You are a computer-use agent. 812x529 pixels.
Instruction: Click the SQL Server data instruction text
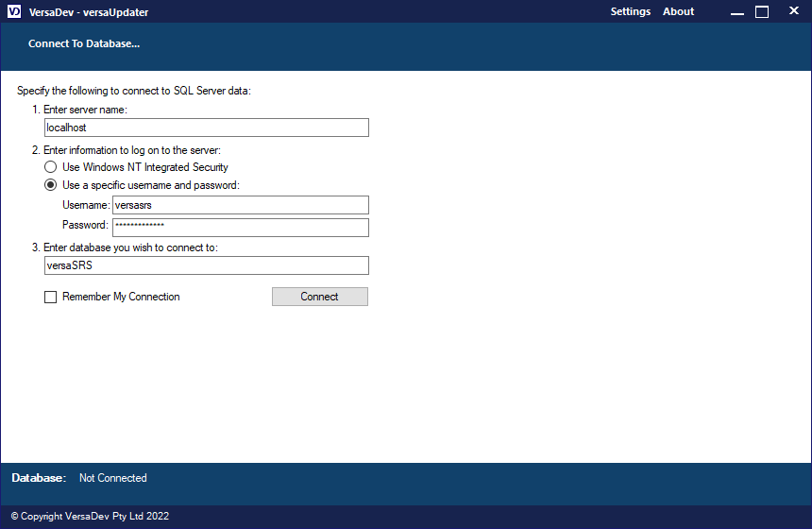coord(134,91)
